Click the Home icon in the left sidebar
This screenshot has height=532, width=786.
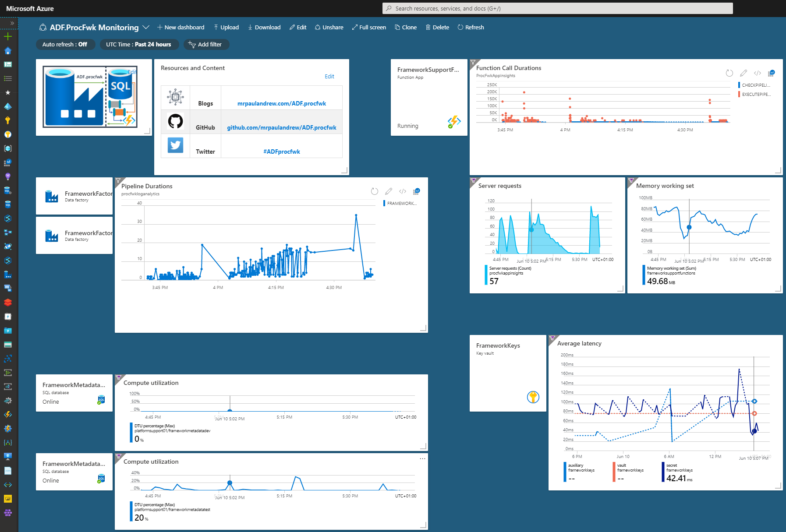point(8,51)
